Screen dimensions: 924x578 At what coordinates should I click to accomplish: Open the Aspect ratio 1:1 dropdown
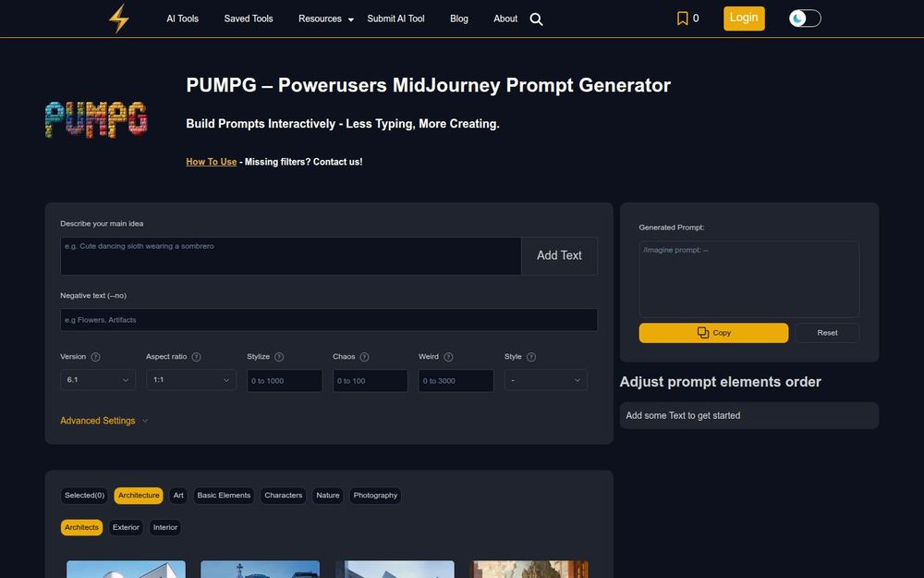(191, 380)
